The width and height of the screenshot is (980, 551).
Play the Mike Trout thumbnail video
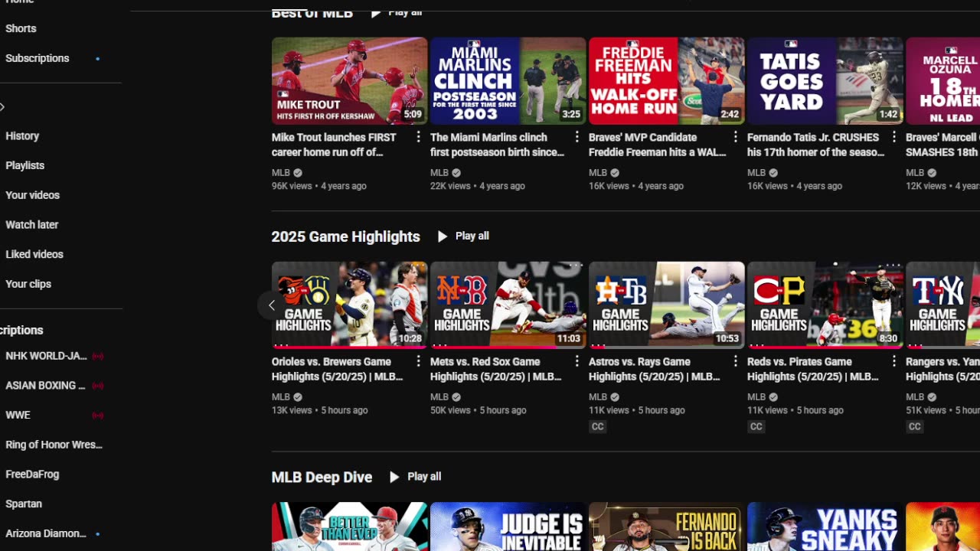coord(349,80)
